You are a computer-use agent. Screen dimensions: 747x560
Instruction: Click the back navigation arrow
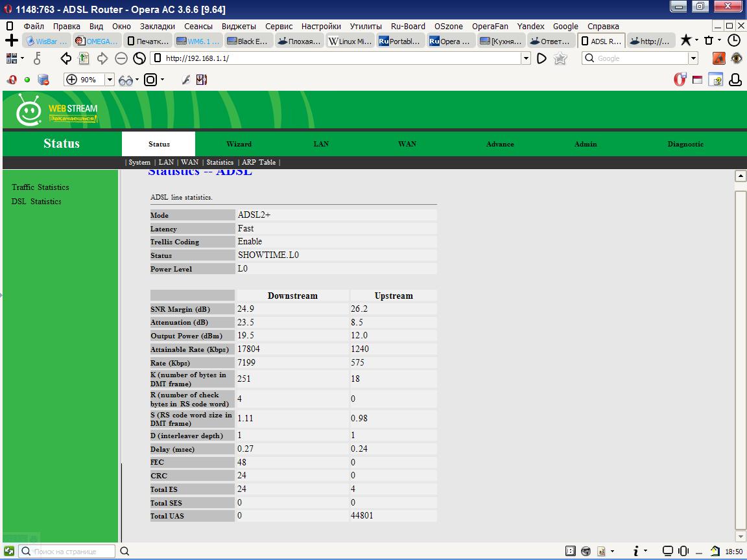(66, 58)
